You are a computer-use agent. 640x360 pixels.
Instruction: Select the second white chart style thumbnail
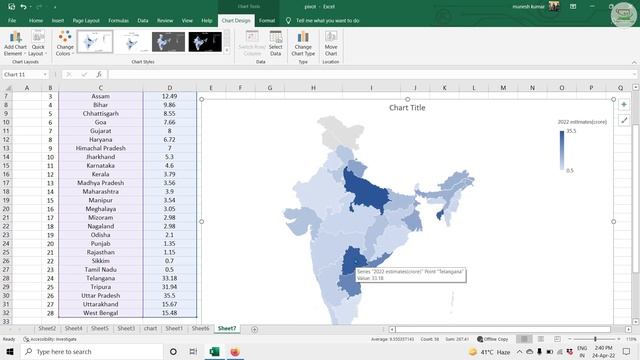point(131,42)
